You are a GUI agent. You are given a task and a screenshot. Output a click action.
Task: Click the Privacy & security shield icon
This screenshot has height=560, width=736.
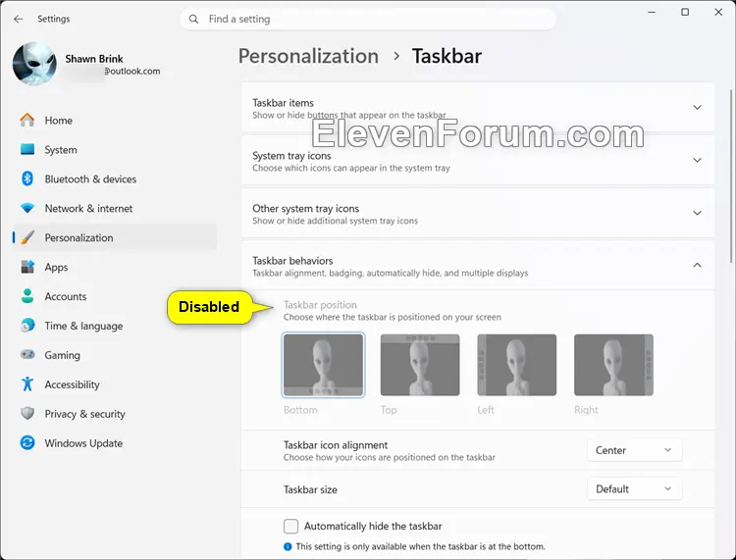point(27,414)
